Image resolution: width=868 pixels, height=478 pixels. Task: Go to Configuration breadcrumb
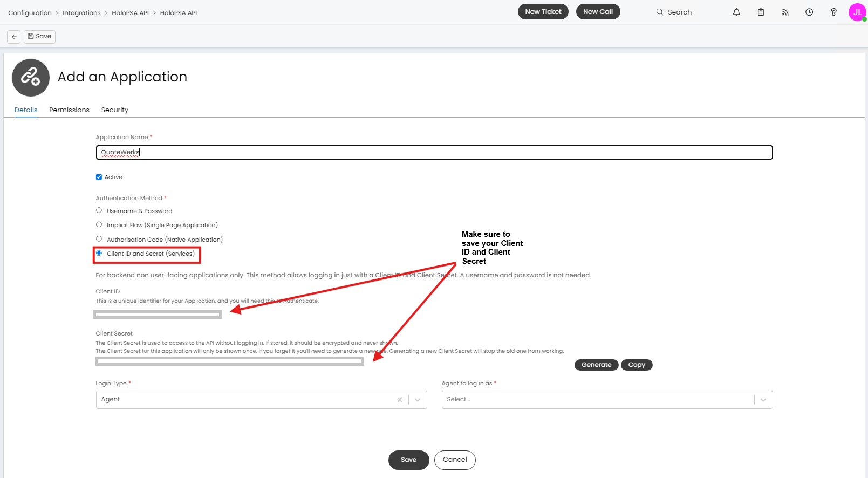(30, 13)
